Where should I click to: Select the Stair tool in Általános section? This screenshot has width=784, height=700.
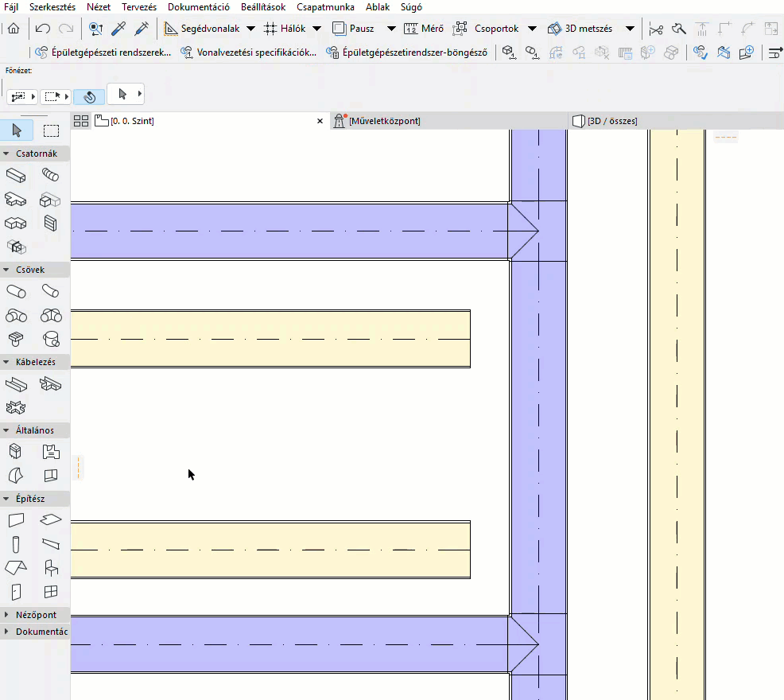click(x=51, y=452)
